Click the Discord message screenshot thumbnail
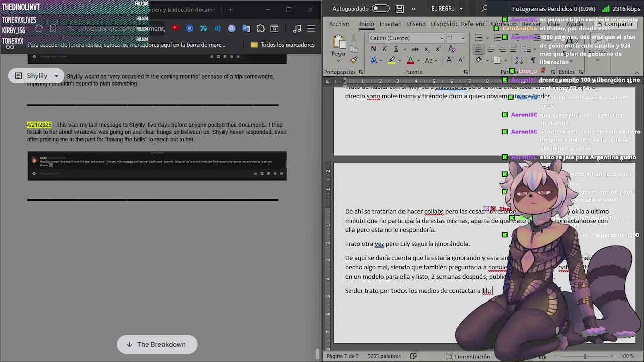The image size is (644, 362). pos(157,166)
